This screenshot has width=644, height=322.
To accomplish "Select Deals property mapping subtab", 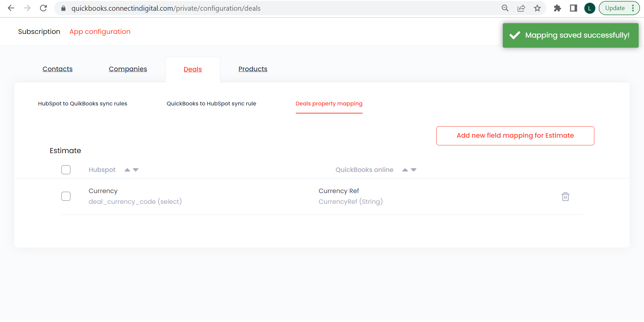I will click(x=329, y=103).
